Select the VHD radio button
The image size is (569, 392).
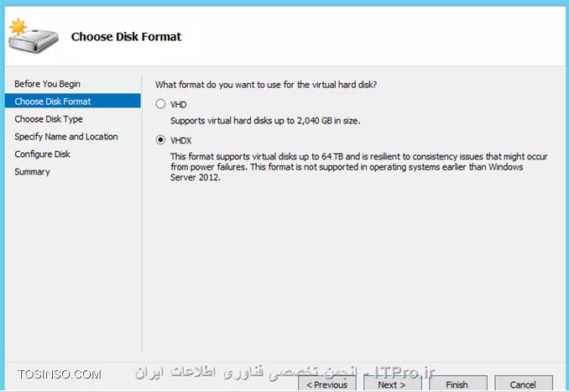[160, 104]
